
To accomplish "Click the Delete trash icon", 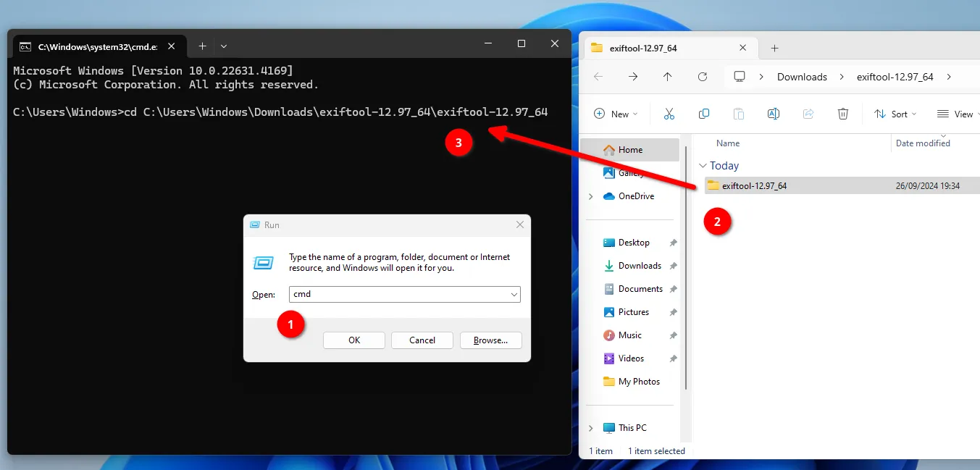I will pos(842,114).
